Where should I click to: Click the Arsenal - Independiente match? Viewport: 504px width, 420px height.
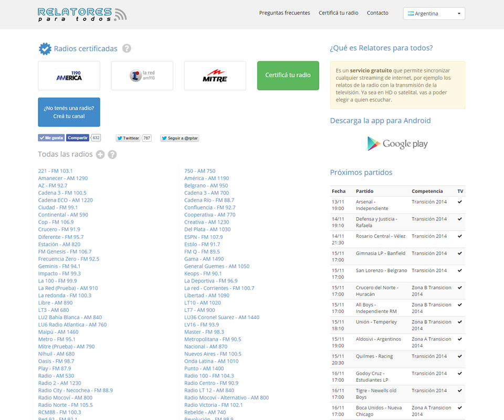tap(372, 205)
